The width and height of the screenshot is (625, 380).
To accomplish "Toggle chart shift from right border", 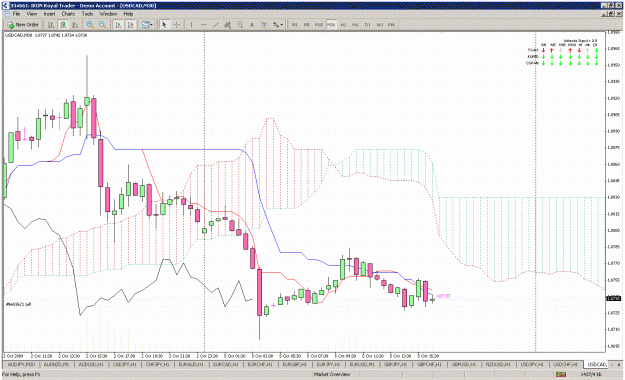I will pos(130,25).
